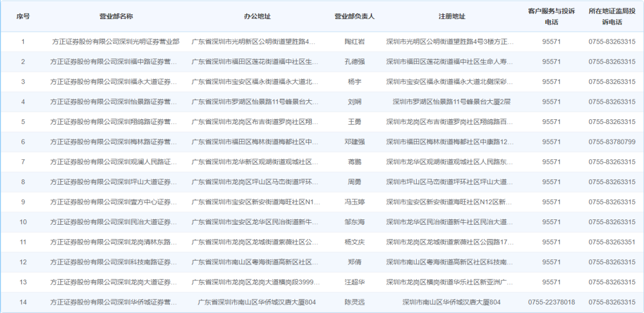Click manager name 陶红岩
Image resolution: width=644 pixels, height=313 pixels.
click(354, 42)
